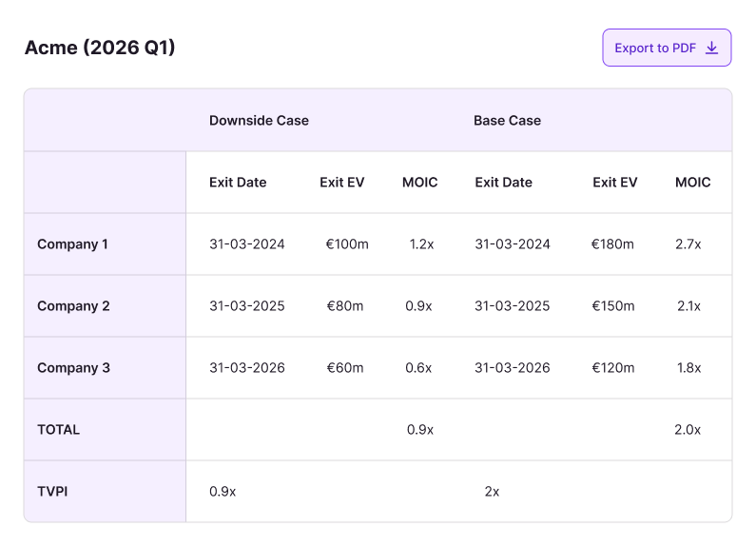Click the download arrow icon

pyautogui.click(x=711, y=48)
